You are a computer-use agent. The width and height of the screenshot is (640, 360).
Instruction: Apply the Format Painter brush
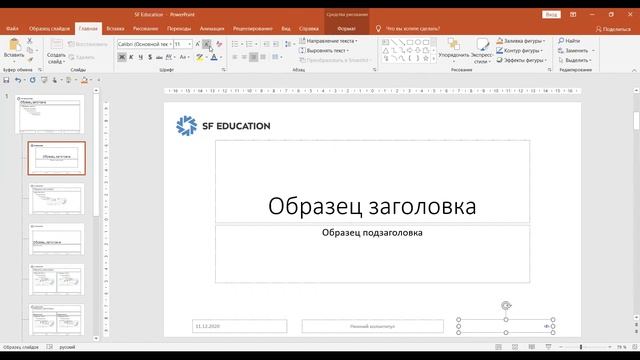pos(30,60)
